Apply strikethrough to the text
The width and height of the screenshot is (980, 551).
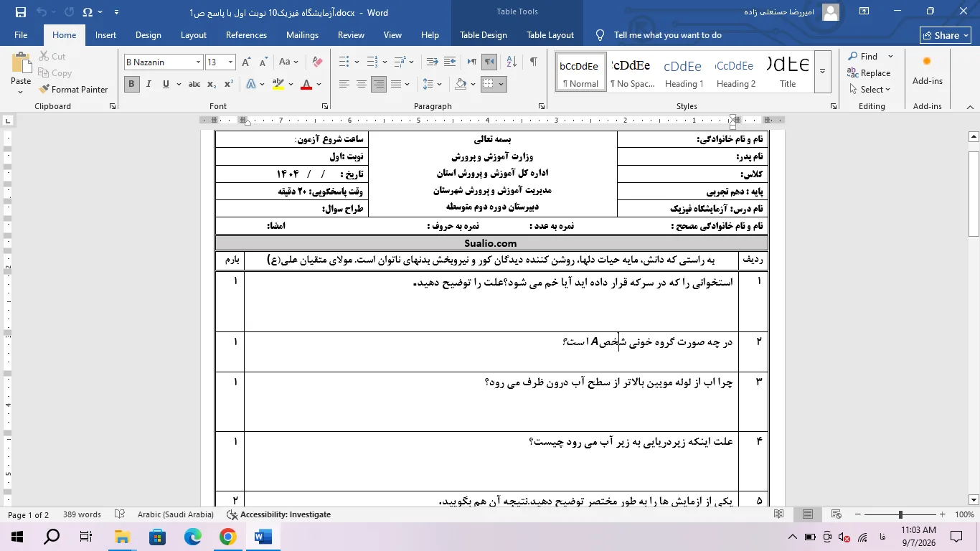[194, 85]
